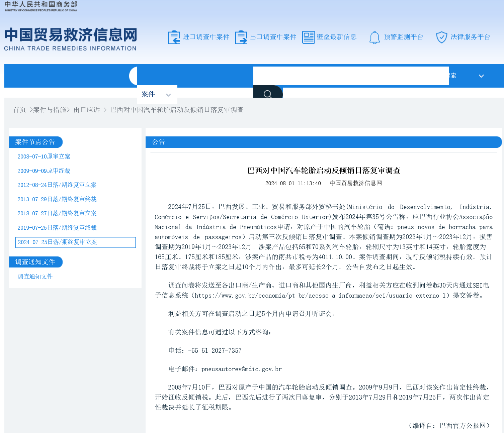504x433 pixels.
Task: Go to 案件与措施 in breadcrumb
Action: (50, 110)
